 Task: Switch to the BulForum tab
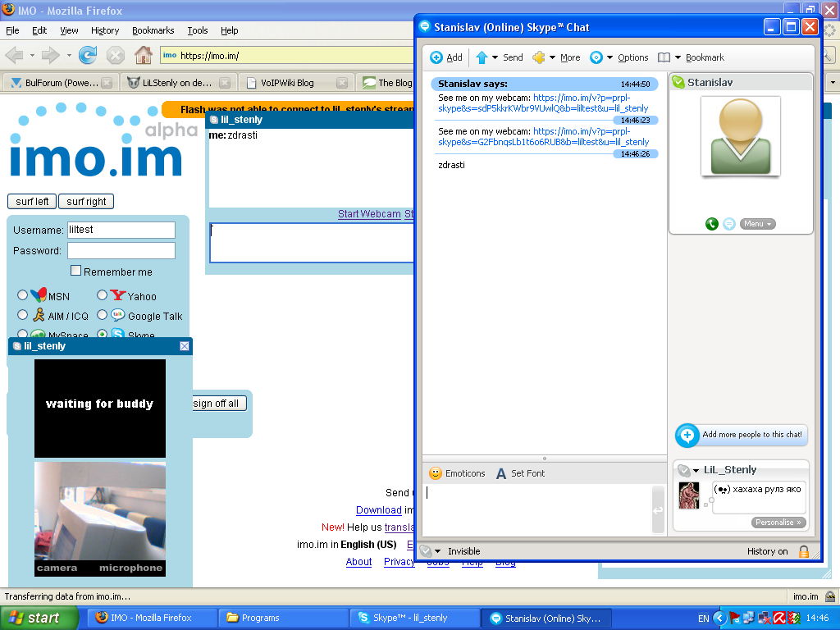click(61, 83)
